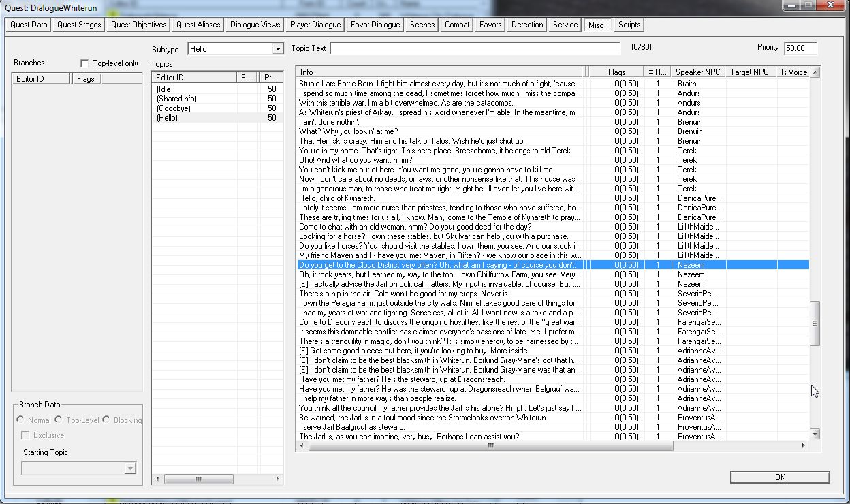Open the Quest Objectives tab
This screenshot has height=504, width=850.
click(x=138, y=25)
